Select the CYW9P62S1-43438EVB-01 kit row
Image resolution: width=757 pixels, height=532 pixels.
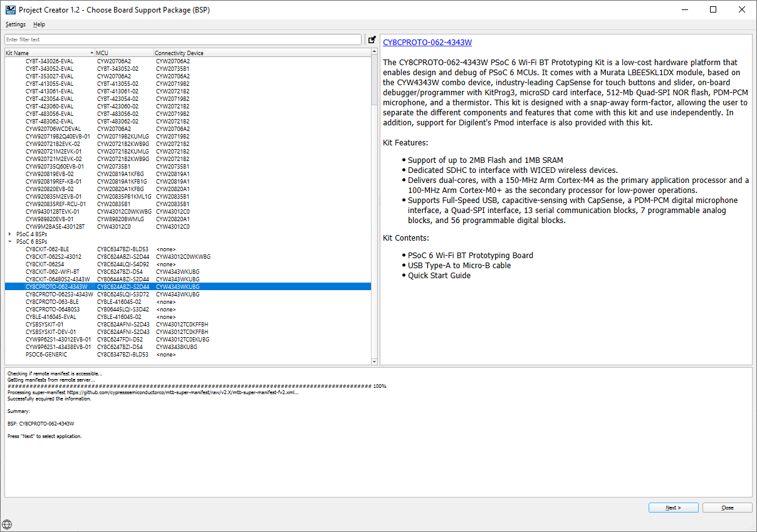tap(188, 347)
